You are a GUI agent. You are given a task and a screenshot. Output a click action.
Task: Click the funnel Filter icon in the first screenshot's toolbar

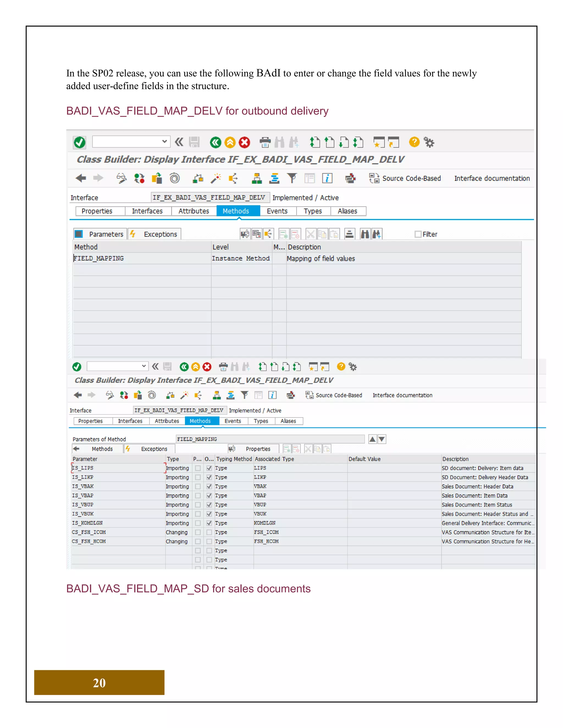[x=292, y=178]
